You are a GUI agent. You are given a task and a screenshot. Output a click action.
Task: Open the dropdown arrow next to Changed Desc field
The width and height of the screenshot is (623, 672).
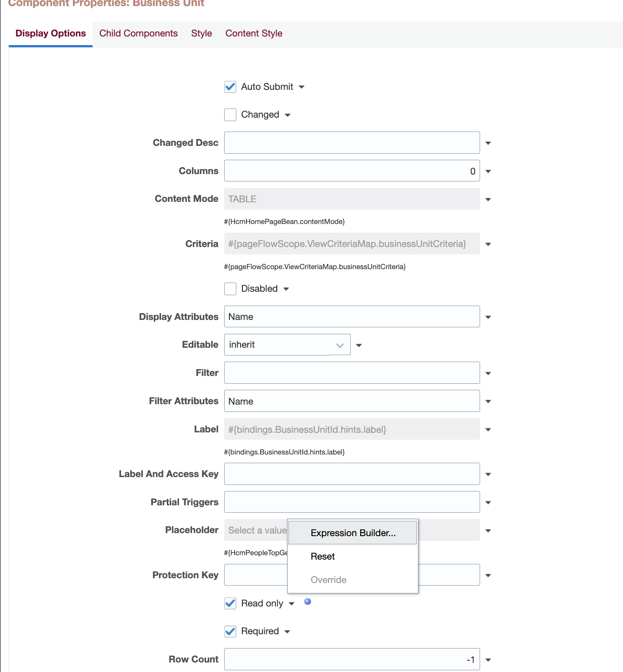487,142
